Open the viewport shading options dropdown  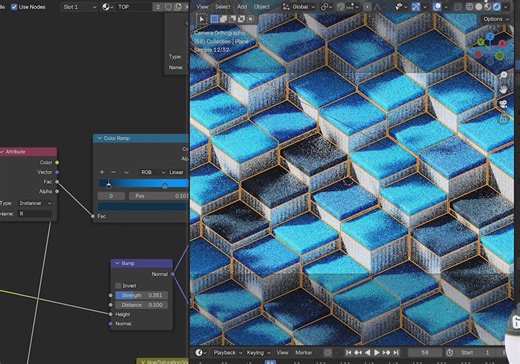(506, 7)
